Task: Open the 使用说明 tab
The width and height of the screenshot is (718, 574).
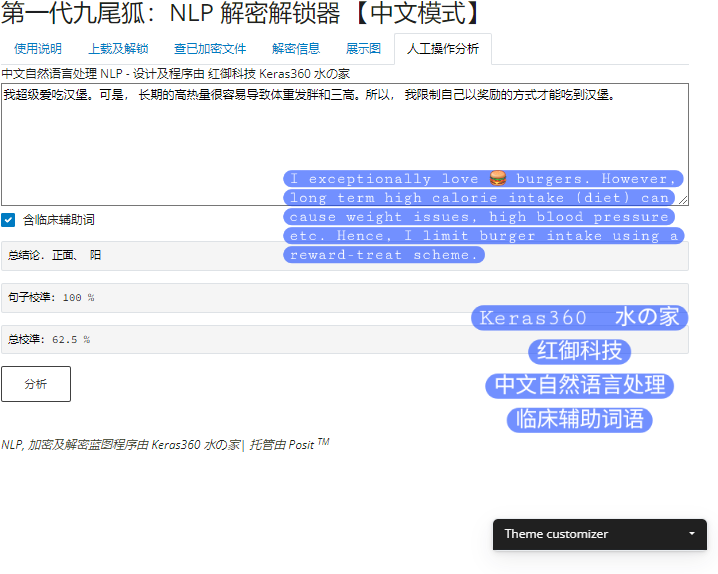Action: coord(38,49)
